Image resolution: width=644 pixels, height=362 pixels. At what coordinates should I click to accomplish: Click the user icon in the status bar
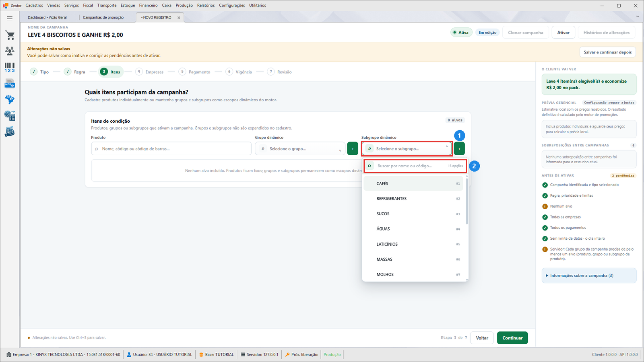pyautogui.click(x=129, y=355)
